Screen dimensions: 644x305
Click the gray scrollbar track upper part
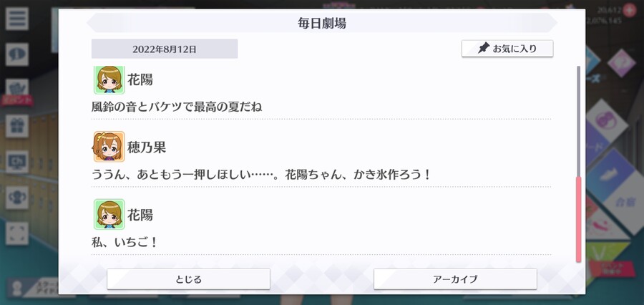(x=579, y=121)
